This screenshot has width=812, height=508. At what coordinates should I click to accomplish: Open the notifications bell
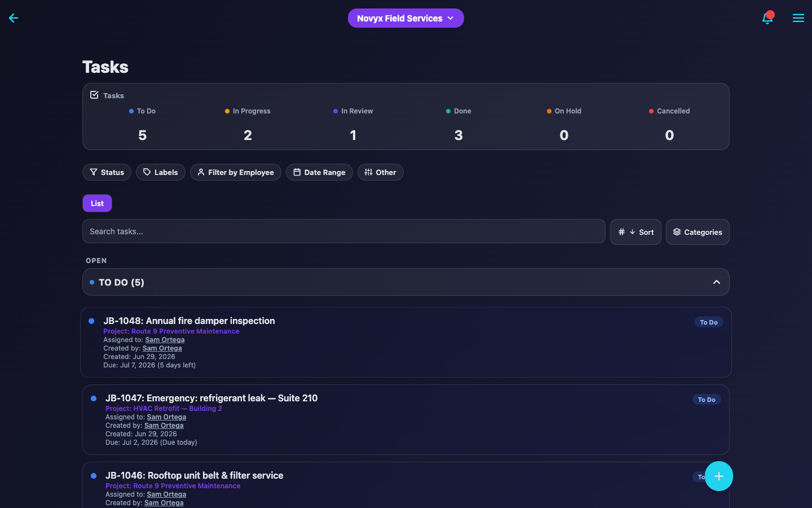pos(767,18)
